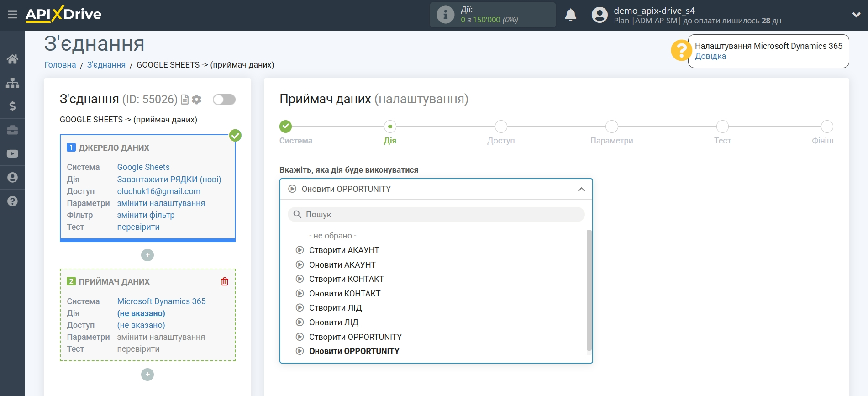The image size is (868, 396).
Task: Open help question icon in sidebar
Action: pyautogui.click(x=12, y=201)
